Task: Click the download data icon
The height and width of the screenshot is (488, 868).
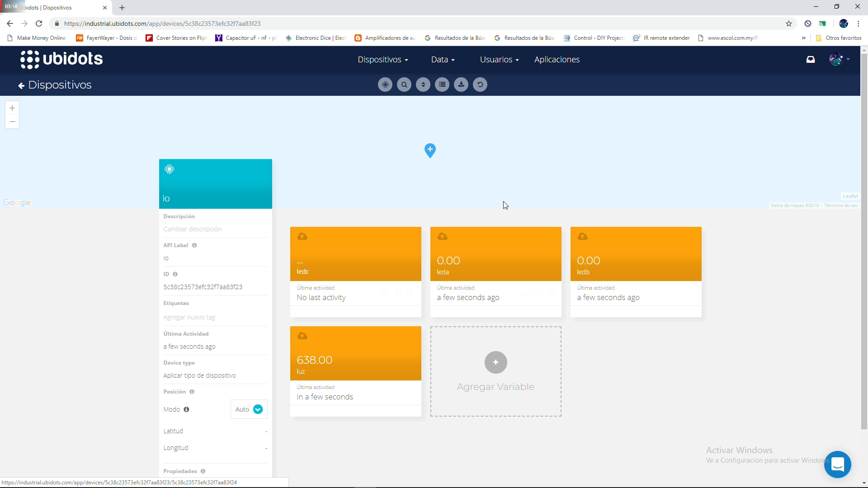Action: click(461, 84)
